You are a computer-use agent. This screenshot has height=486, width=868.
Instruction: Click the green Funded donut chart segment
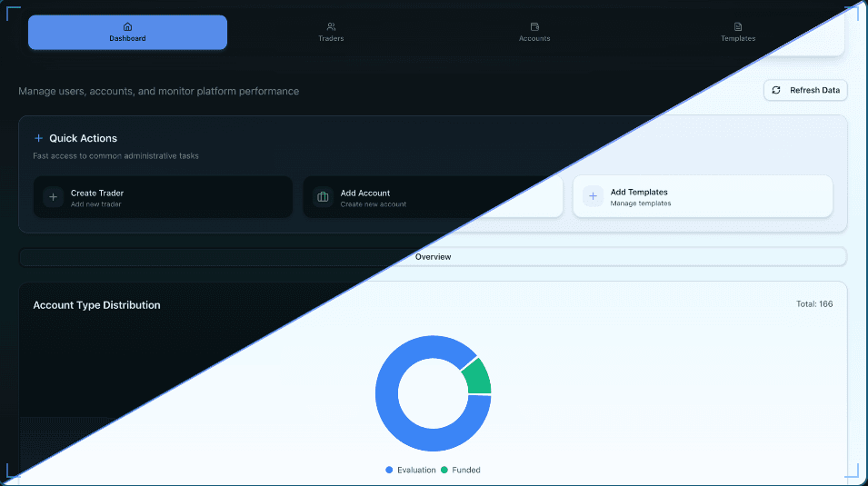(x=477, y=375)
